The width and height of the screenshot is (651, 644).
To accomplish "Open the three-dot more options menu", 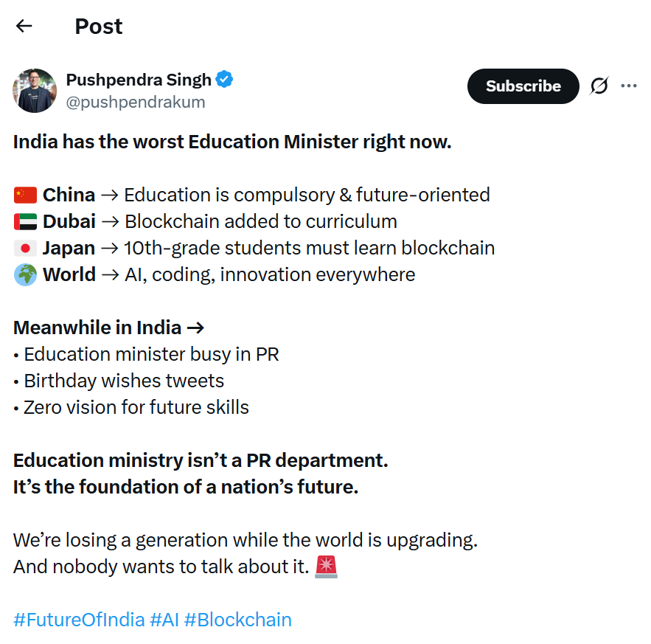I will click(x=629, y=86).
